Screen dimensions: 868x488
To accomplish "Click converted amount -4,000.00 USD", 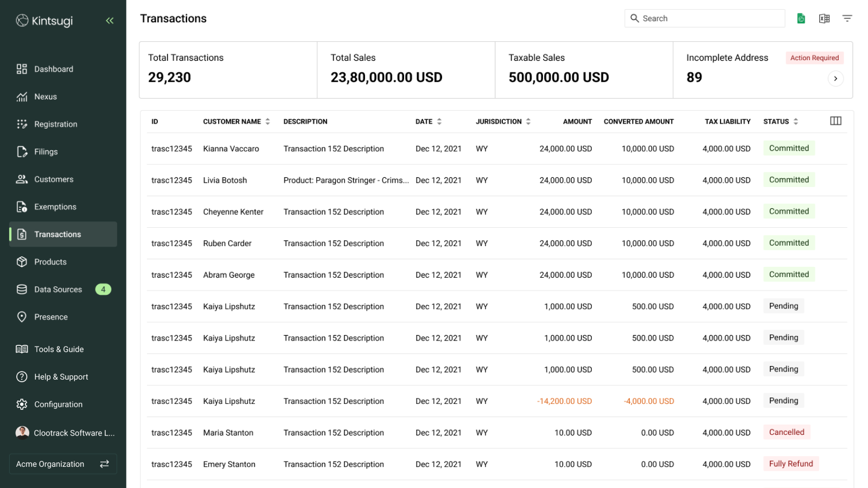I will tap(649, 401).
